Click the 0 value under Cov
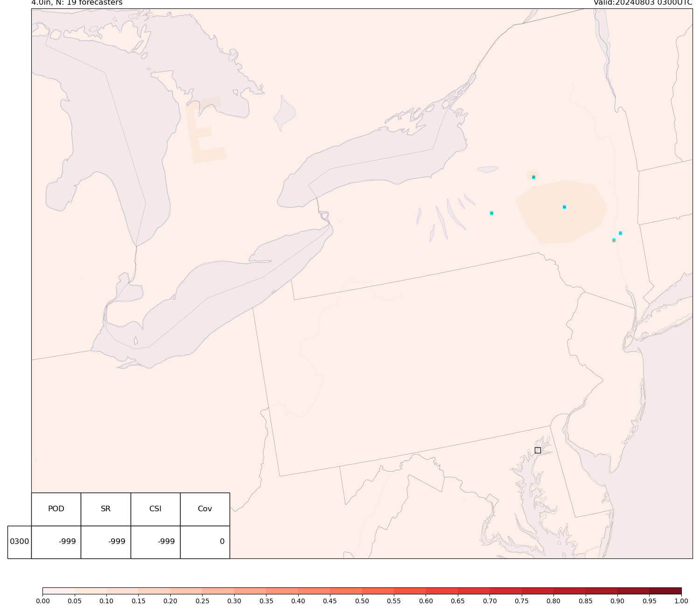This screenshot has width=700, height=607. (222, 542)
